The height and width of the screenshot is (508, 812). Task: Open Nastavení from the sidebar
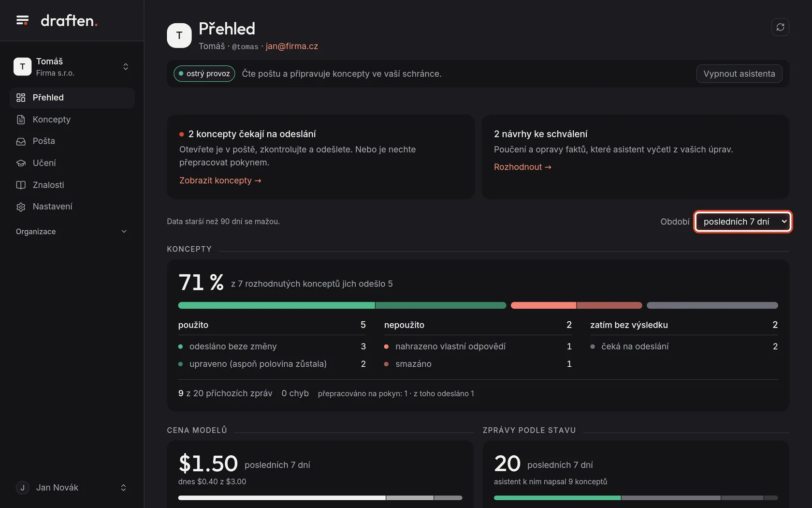click(x=72, y=207)
